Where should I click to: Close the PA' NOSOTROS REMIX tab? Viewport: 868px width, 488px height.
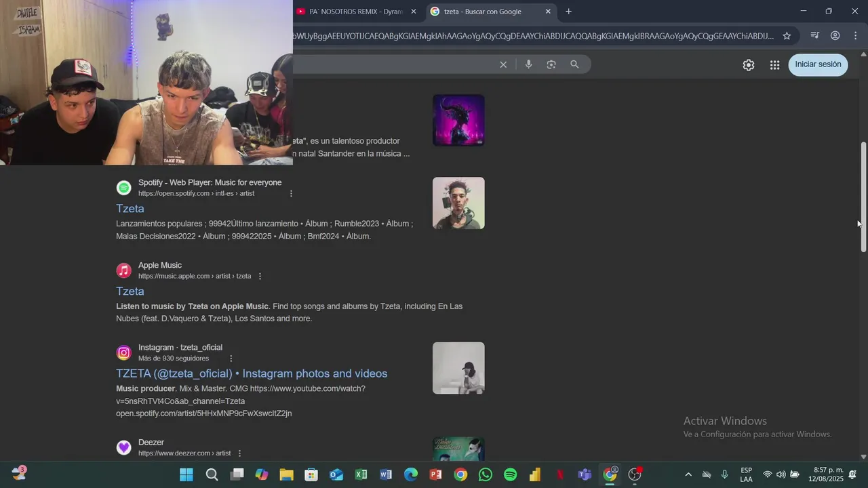click(413, 12)
